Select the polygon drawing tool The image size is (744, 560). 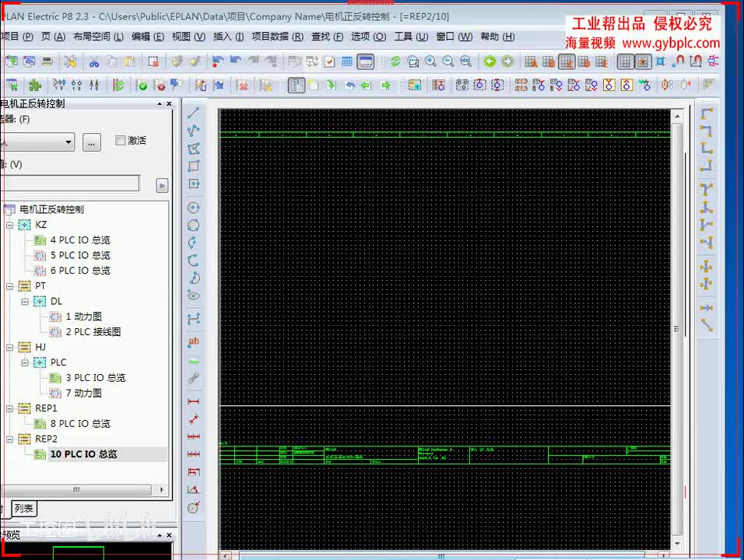[x=193, y=149]
